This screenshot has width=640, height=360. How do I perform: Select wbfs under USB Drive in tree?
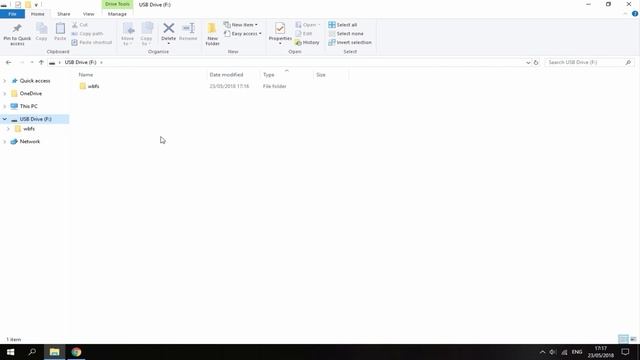[x=29, y=129]
